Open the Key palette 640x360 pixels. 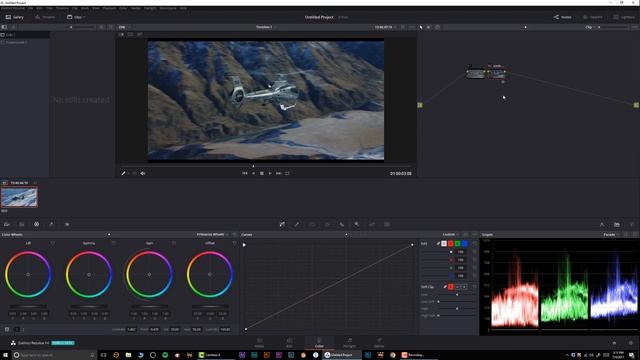coord(357,224)
